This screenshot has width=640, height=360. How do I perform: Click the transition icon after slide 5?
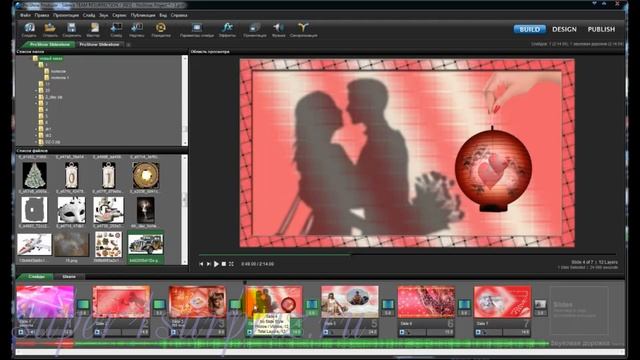pyautogui.click(x=388, y=305)
